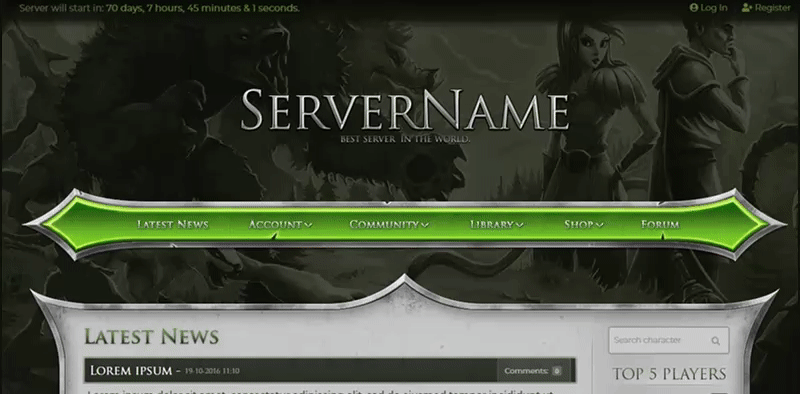Click the comments count badge showing 0
The width and height of the screenshot is (800, 394).
[x=557, y=371]
